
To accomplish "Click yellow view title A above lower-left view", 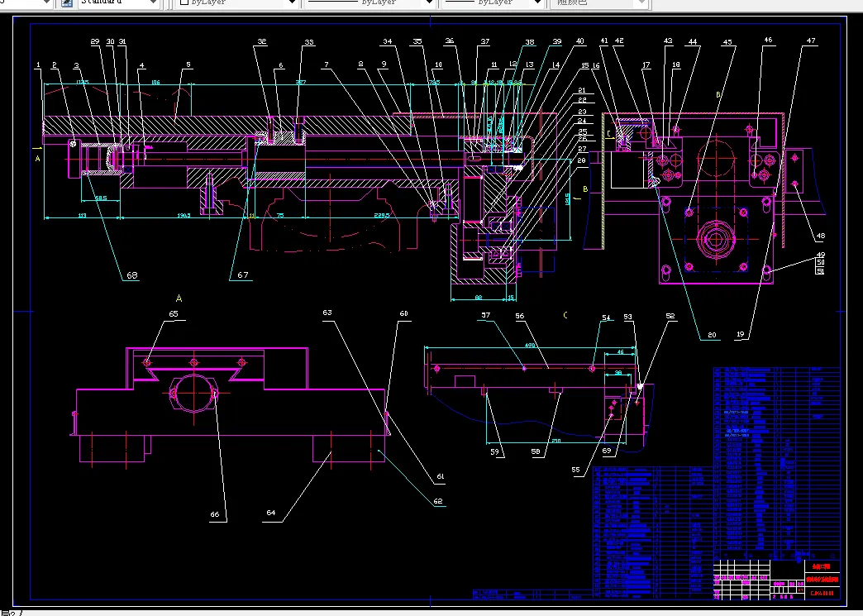I will click(179, 298).
